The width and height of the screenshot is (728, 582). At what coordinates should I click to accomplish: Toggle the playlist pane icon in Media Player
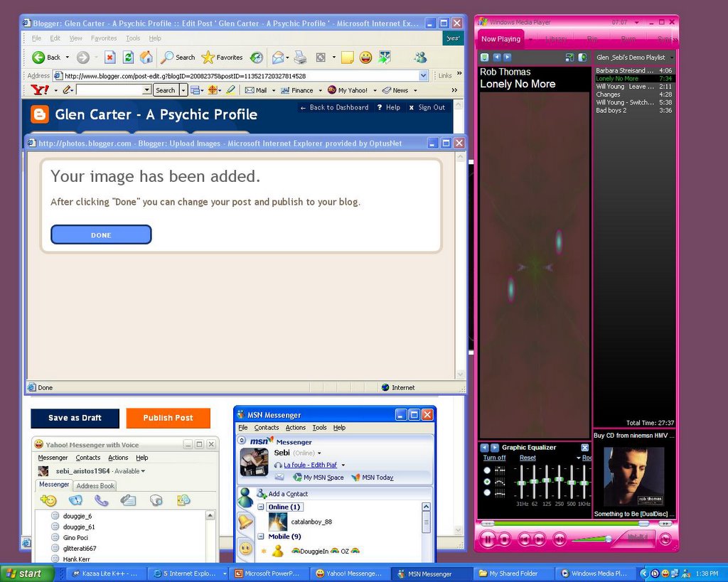tap(582, 57)
